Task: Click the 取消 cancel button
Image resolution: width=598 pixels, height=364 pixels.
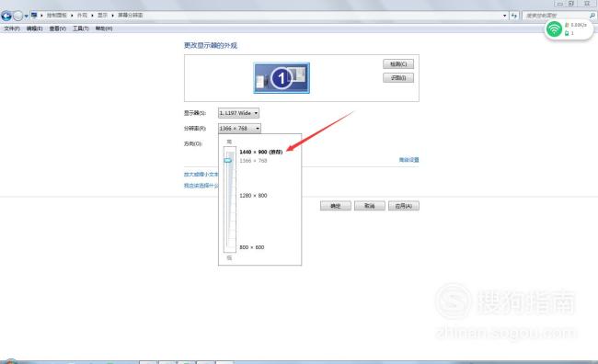Action: point(370,206)
